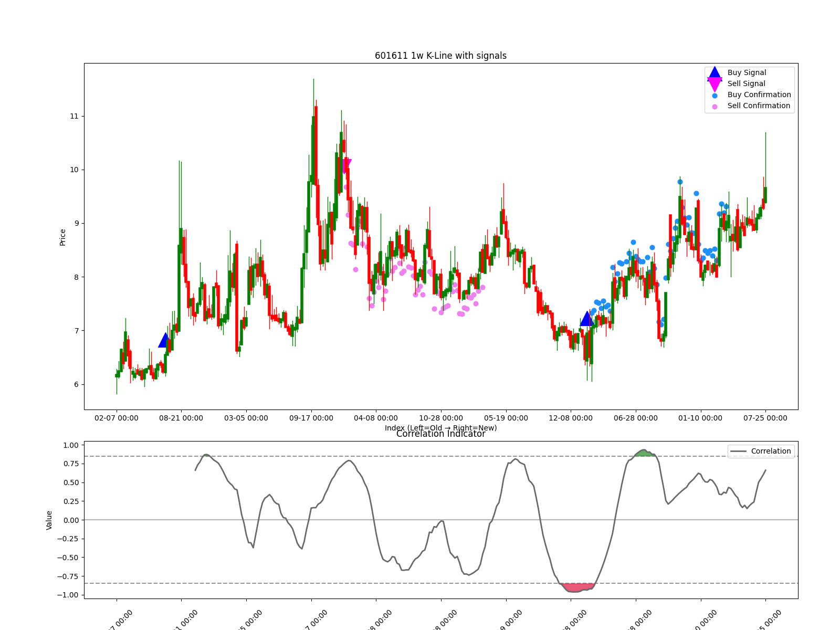
Task: Click the gray Correlation line sample in legend
Action: [x=738, y=451]
